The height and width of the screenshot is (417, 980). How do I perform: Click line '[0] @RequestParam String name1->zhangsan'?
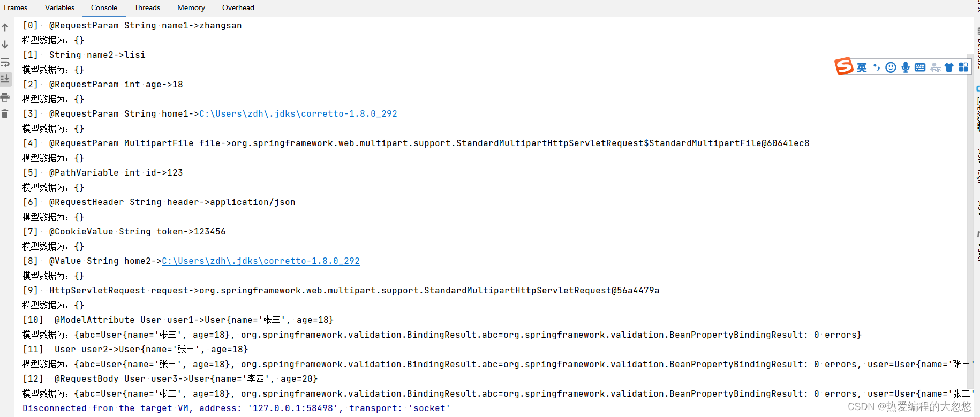tap(132, 25)
